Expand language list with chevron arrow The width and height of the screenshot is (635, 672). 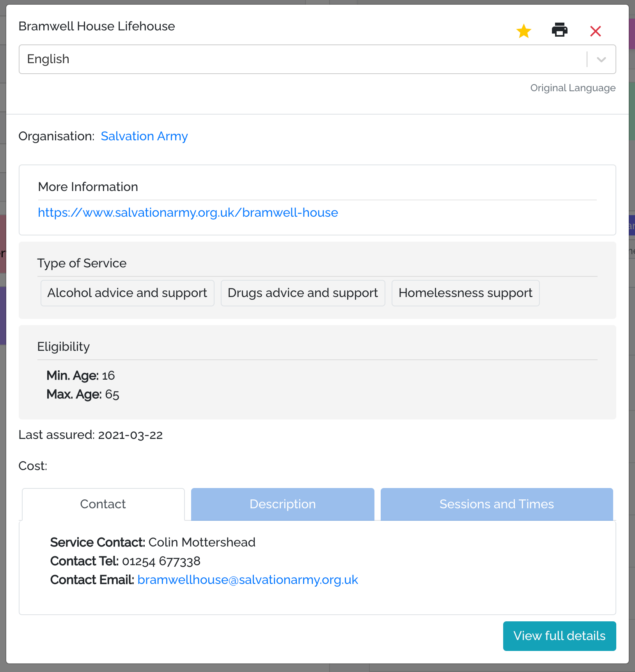tap(601, 60)
